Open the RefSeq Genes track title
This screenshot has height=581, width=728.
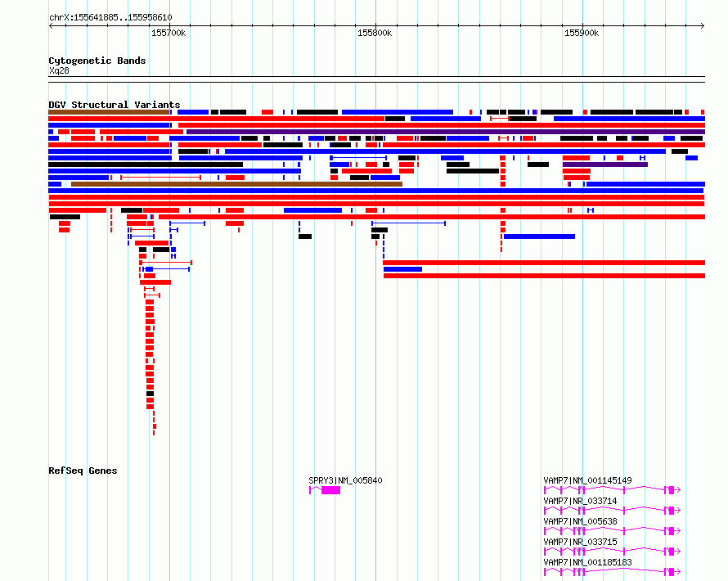click(x=83, y=471)
